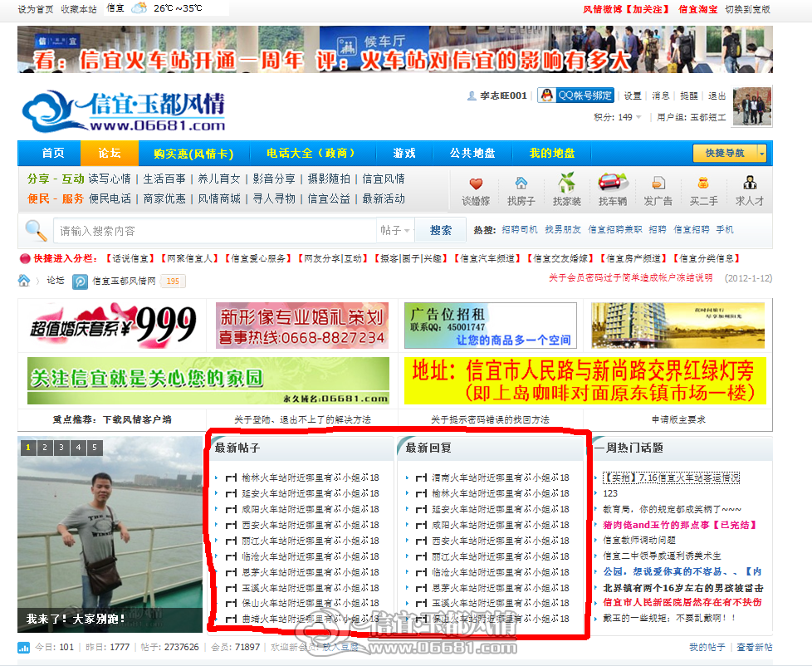
Task: Click the statistics bar chart icon
Action: (x=24, y=648)
